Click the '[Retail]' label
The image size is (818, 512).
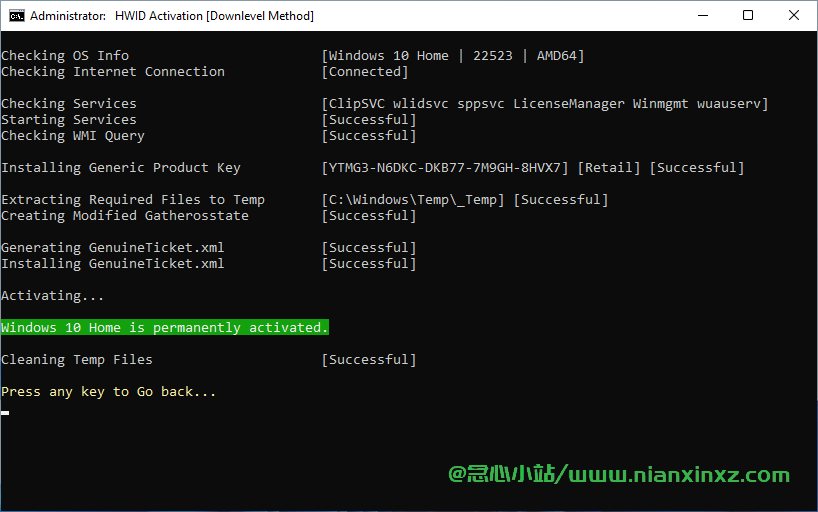pos(609,168)
